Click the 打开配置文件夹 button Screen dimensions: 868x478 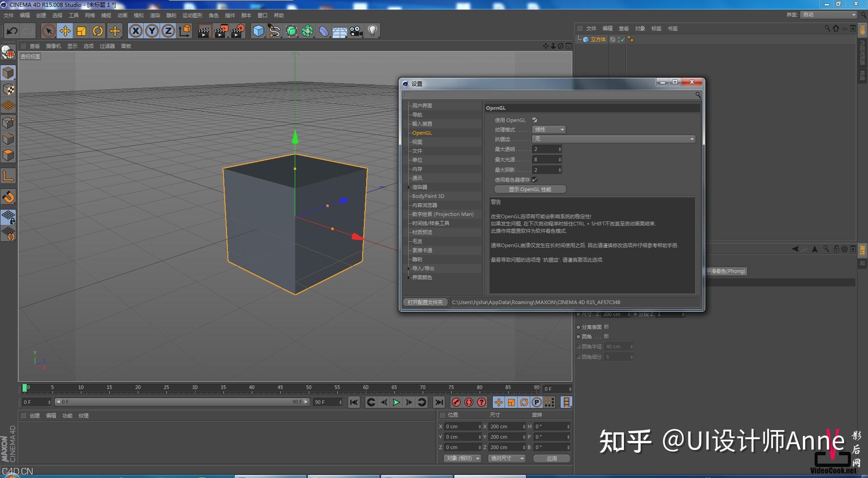425,302
